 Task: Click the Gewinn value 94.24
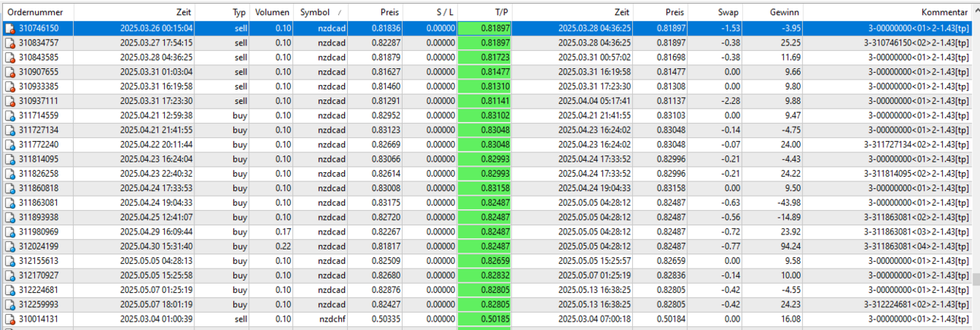pos(790,246)
